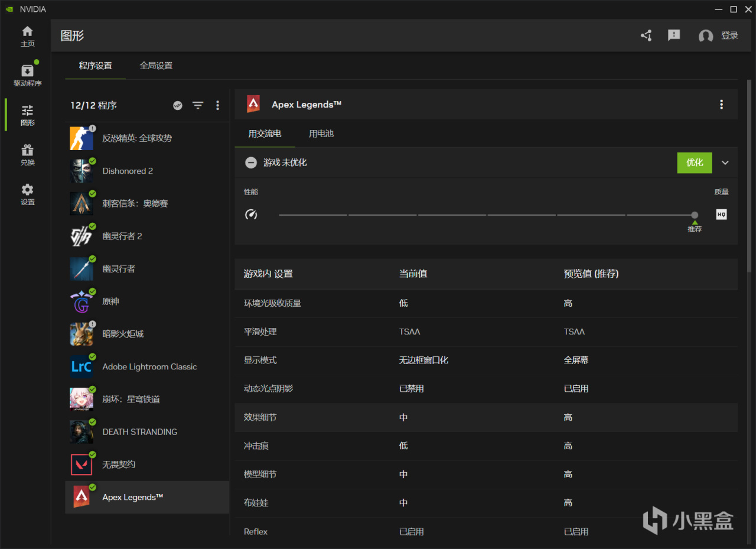Click the 冲击痕 setting name

(256, 446)
